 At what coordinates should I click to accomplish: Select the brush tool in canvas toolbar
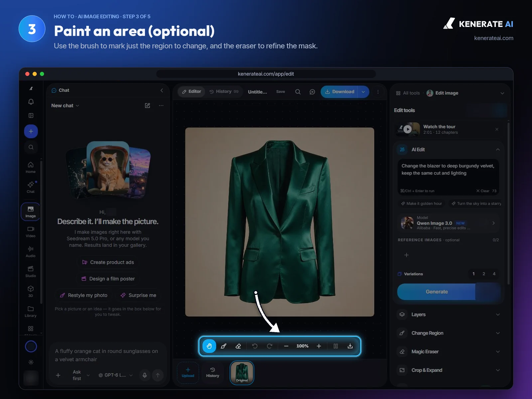pos(224,346)
